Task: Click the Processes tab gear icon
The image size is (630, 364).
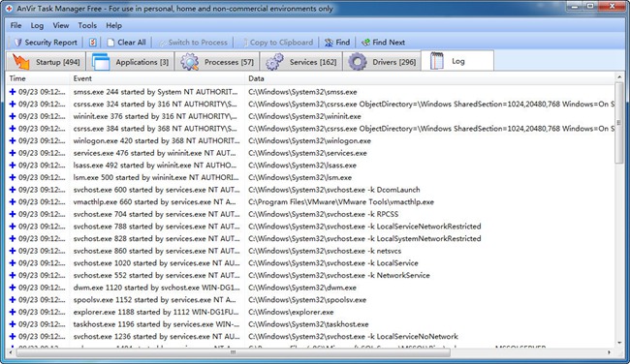Action: point(189,62)
